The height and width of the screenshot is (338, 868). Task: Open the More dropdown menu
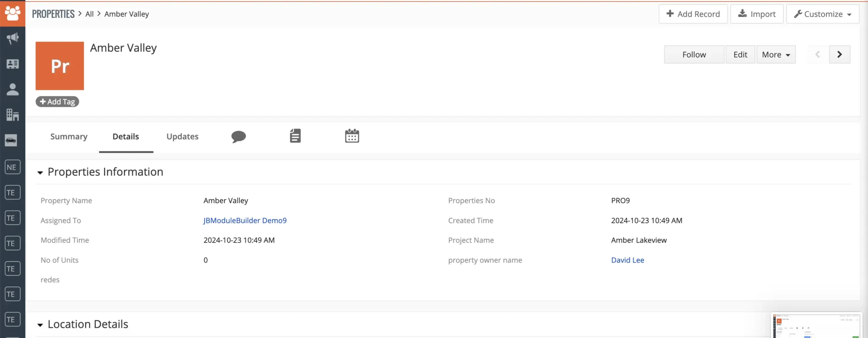(x=776, y=55)
